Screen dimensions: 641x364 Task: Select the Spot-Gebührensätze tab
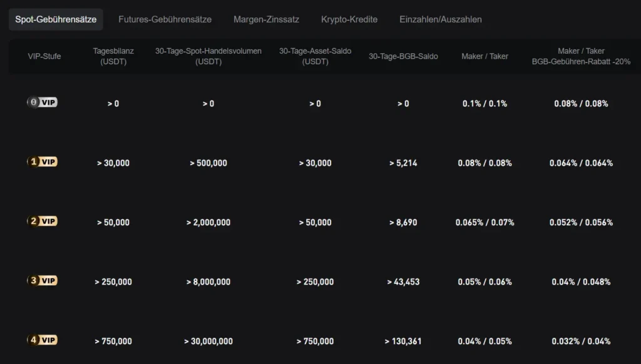point(56,19)
